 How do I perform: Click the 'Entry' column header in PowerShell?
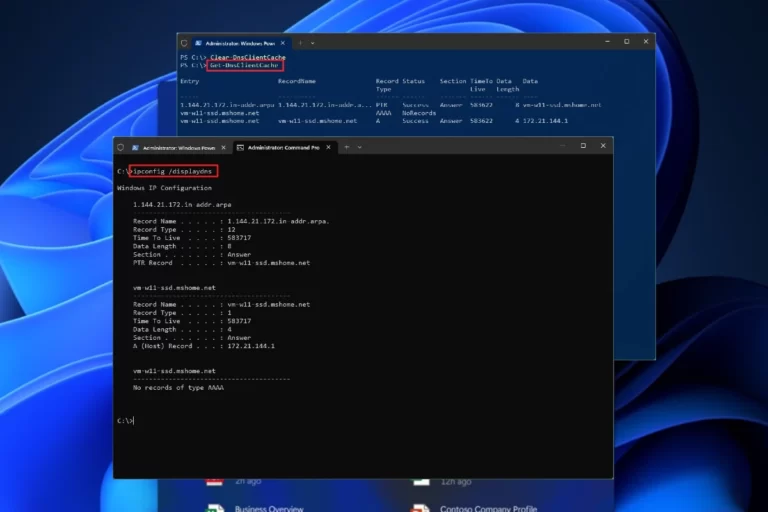[190, 81]
